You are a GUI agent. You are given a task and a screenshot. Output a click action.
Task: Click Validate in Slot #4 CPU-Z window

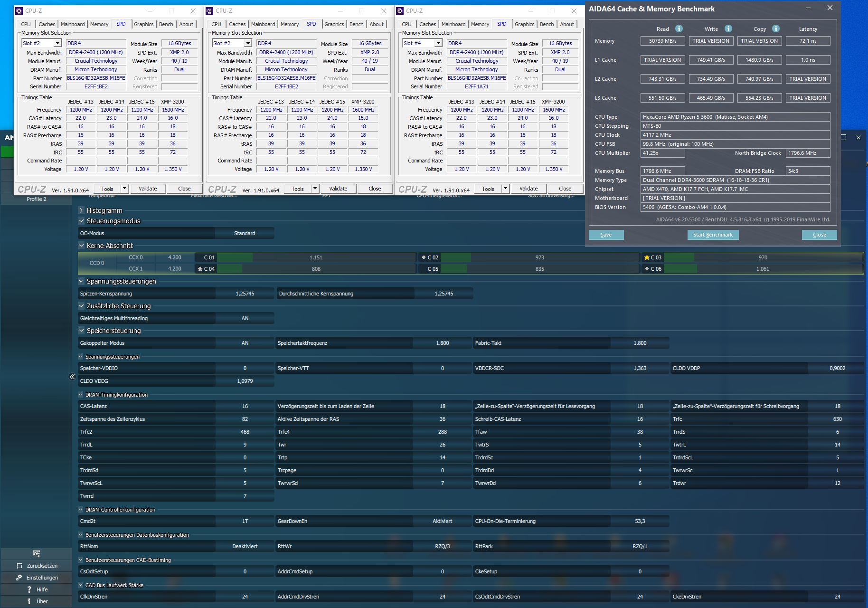click(x=528, y=189)
